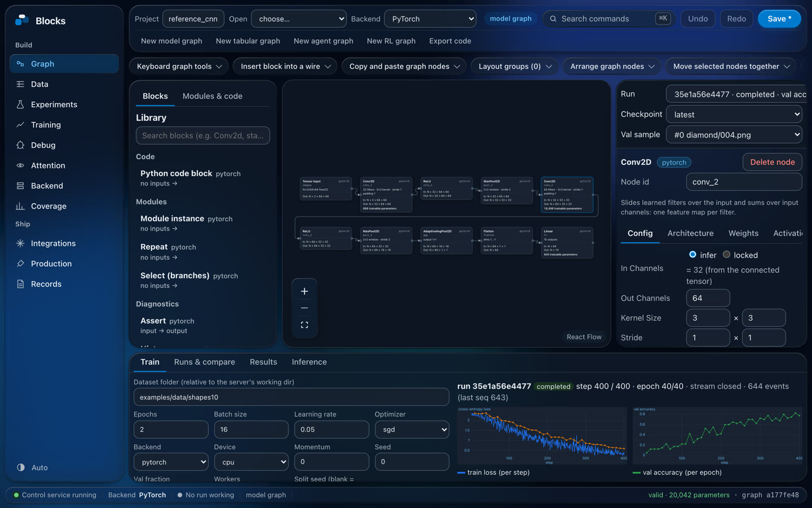Open the Device cpu dropdown
The height and width of the screenshot is (508, 812).
pyautogui.click(x=251, y=462)
